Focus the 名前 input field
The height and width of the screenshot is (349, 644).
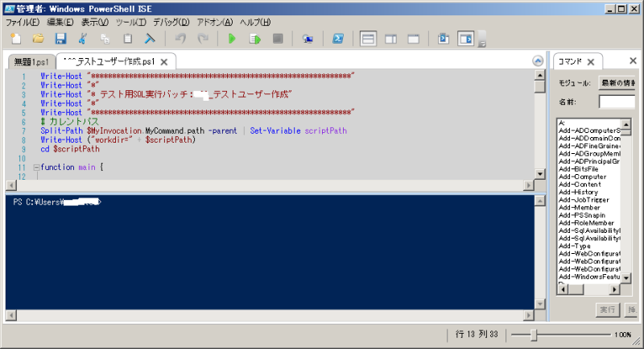coord(617,102)
